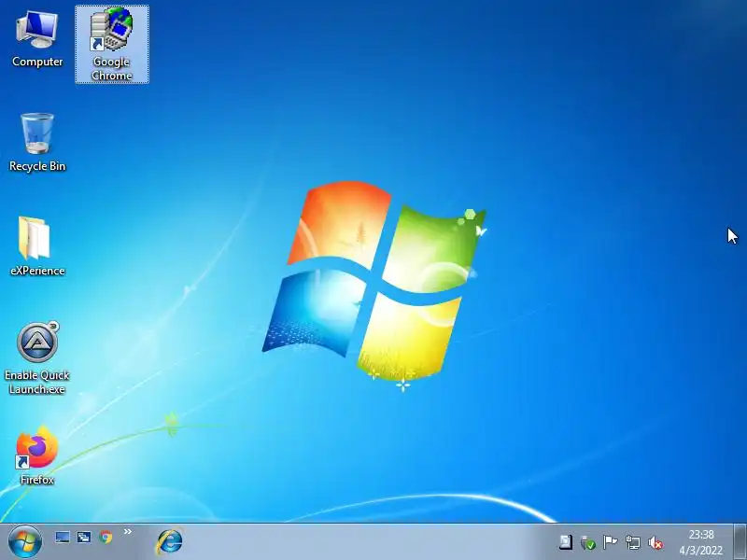Image resolution: width=747 pixels, height=560 pixels.
Task: Select the Firefox desktop shortcut
Action: click(37, 456)
